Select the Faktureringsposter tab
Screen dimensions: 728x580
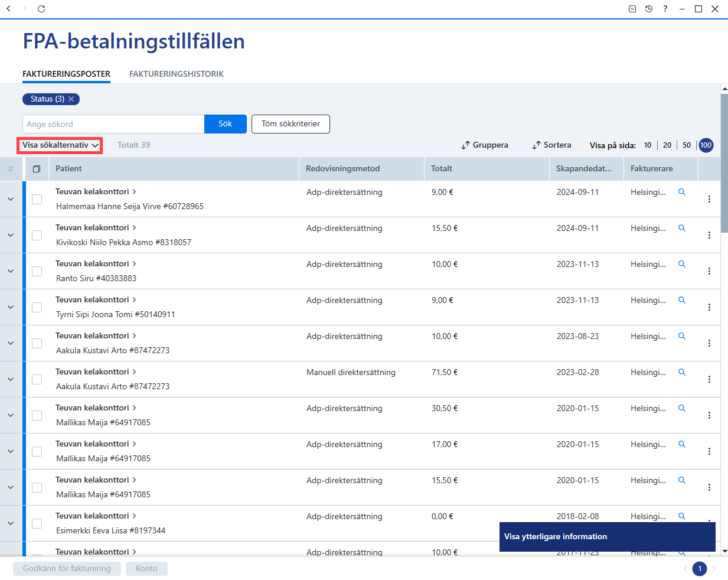67,74
